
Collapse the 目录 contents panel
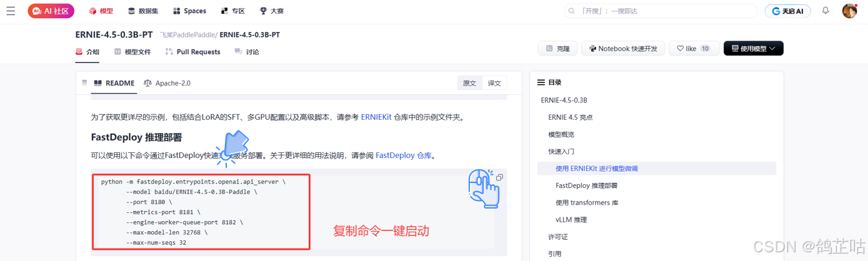pos(541,82)
